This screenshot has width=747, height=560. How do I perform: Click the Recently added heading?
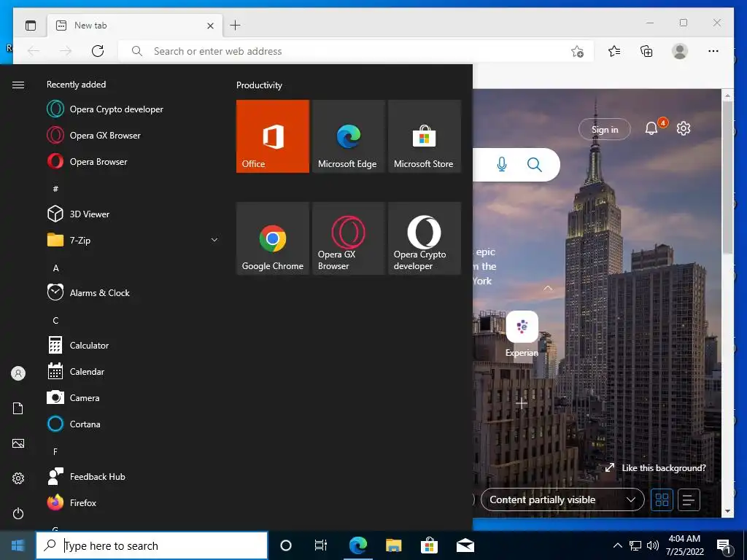[x=76, y=85]
